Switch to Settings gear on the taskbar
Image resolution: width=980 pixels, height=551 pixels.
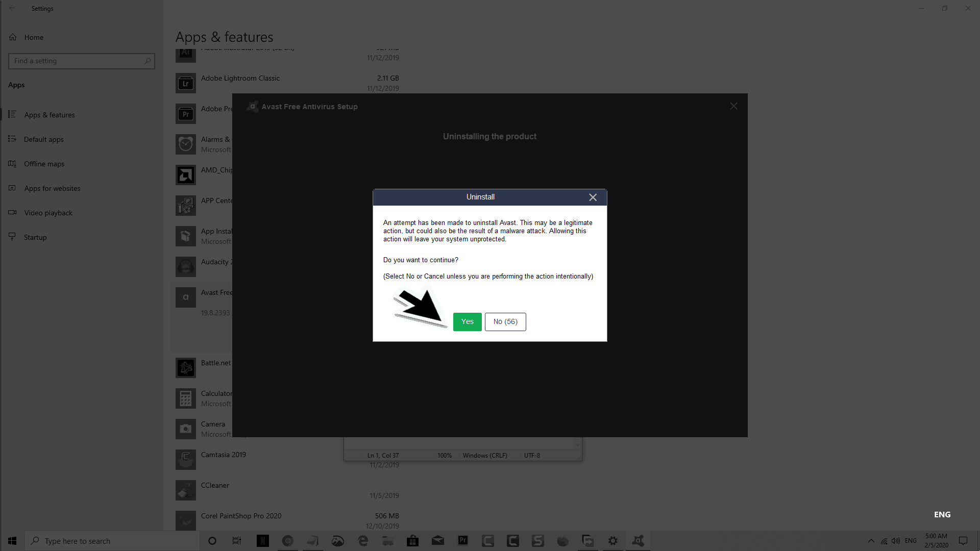(x=613, y=541)
